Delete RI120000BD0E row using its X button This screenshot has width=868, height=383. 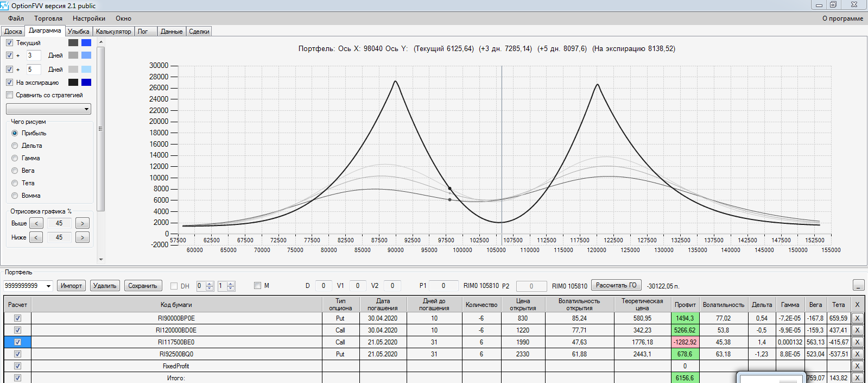click(x=857, y=330)
